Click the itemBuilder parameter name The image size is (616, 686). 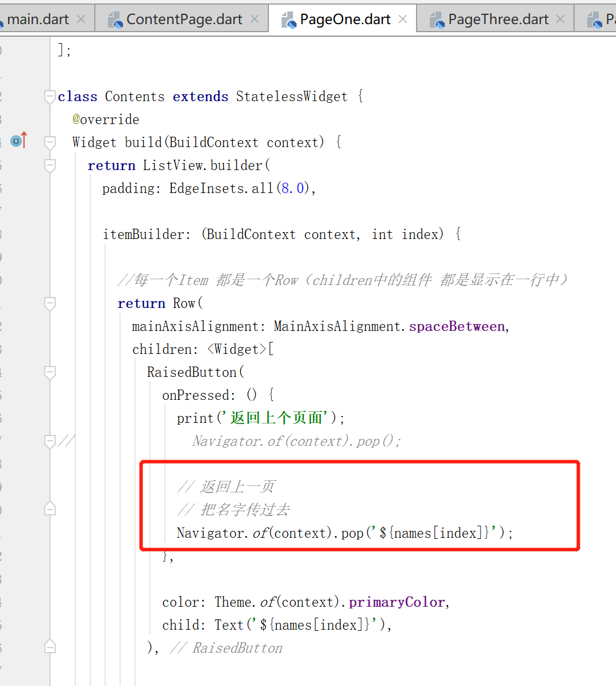[x=144, y=234]
